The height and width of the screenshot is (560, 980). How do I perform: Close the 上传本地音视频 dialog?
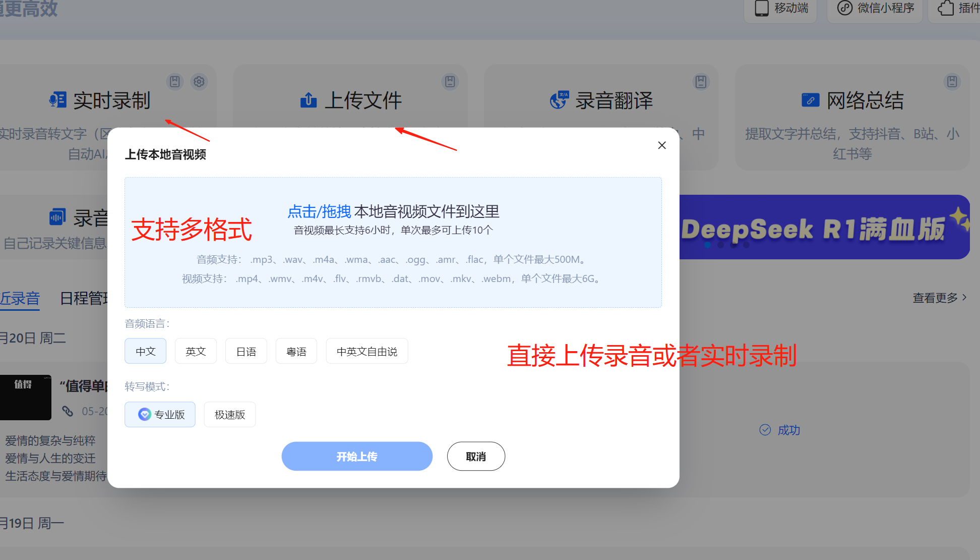[662, 145]
